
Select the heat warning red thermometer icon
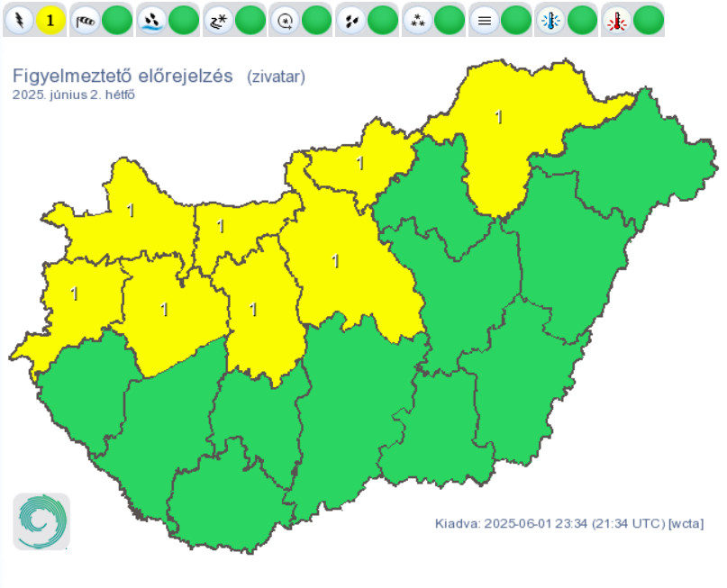pos(618,19)
